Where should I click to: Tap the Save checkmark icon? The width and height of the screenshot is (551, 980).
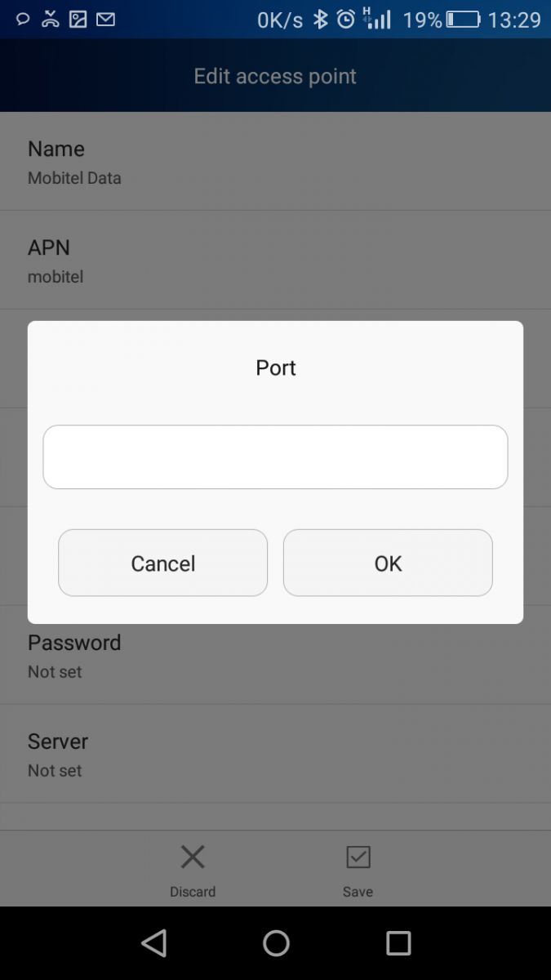358,857
